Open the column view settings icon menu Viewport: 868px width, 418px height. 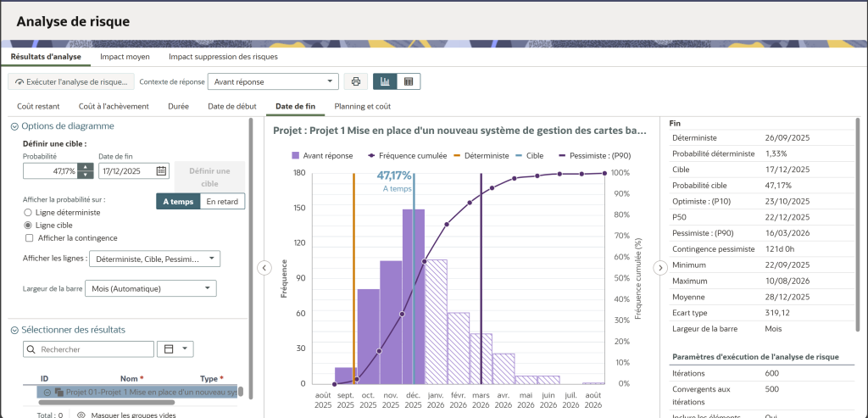pos(175,348)
